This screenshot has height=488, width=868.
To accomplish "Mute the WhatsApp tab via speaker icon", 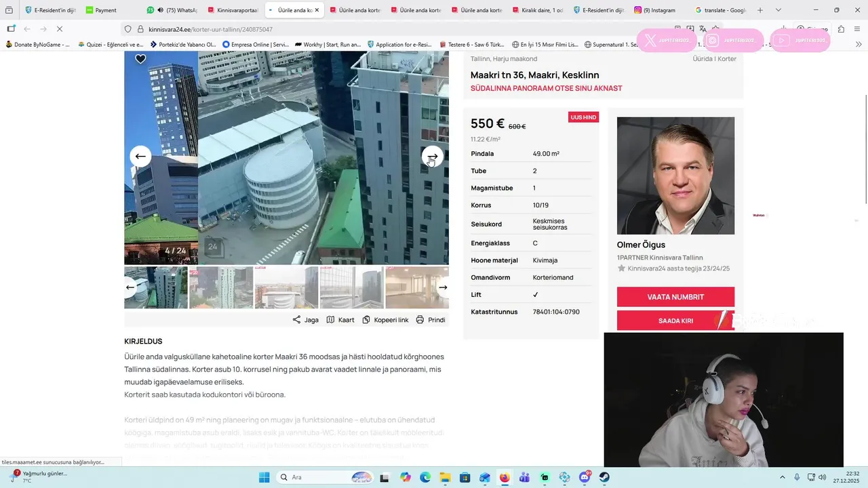I will [160, 10].
